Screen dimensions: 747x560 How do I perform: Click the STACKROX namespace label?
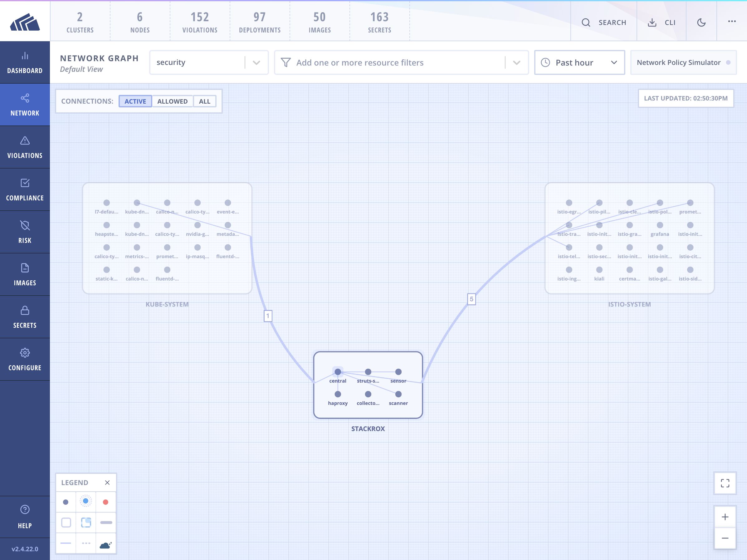coord(368,429)
